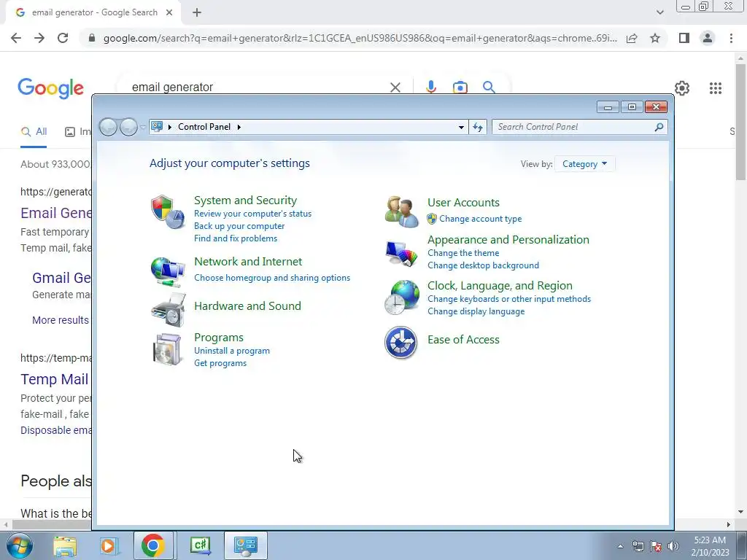Click Back up your computer
Image resolution: width=747 pixels, height=560 pixels.
point(239,226)
